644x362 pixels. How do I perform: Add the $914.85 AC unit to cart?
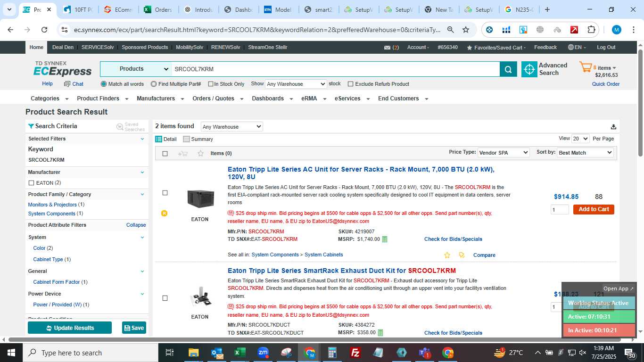click(x=594, y=209)
